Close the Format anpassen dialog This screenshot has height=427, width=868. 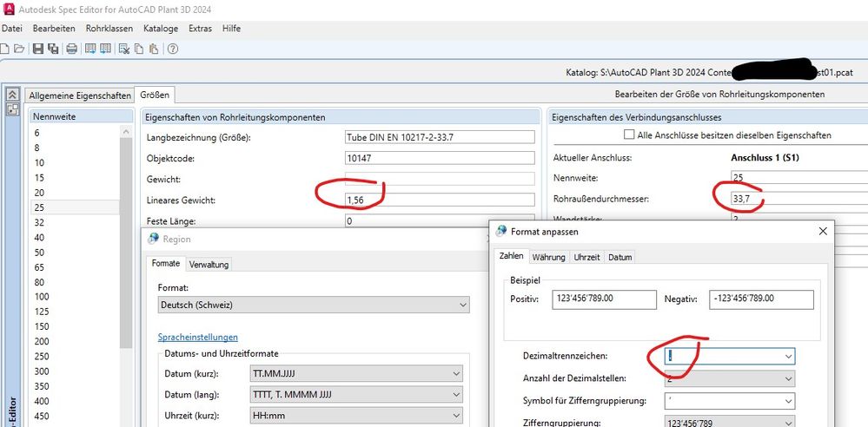pyautogui.click(x=823, y=231)
